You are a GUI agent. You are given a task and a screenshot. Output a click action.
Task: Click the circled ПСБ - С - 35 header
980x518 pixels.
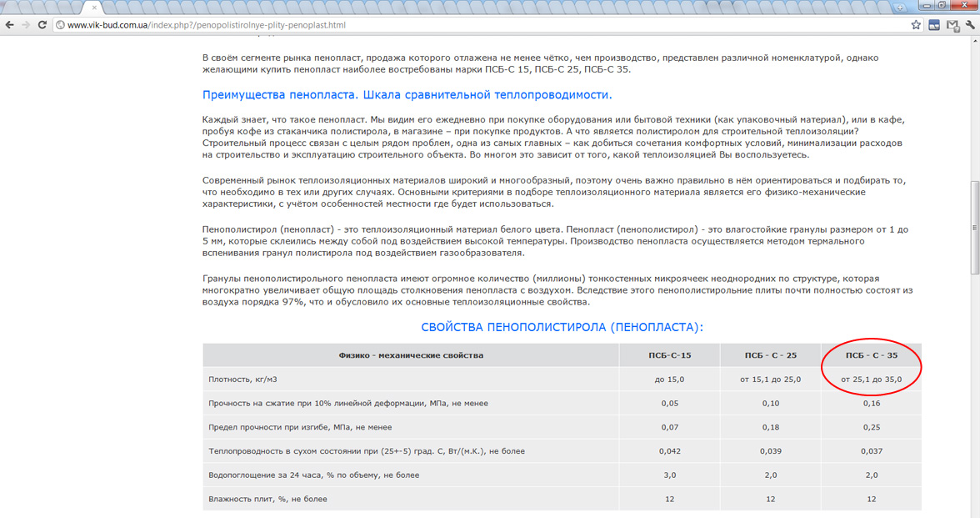(x=872, y=355)
